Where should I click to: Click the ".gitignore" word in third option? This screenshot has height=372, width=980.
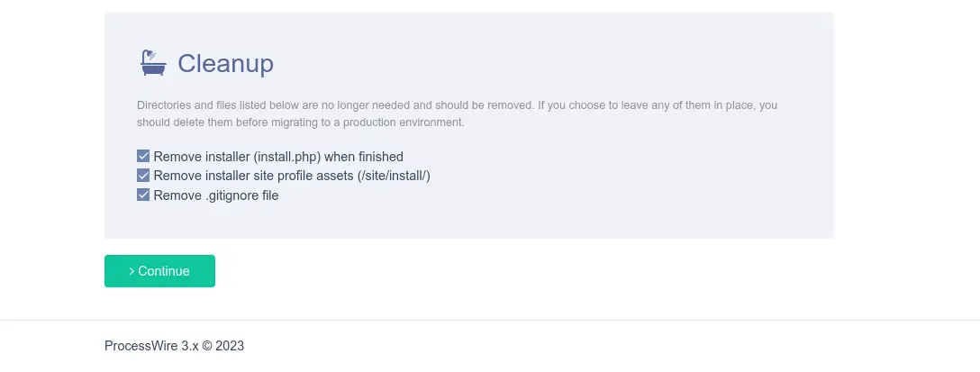pos(233,195)
